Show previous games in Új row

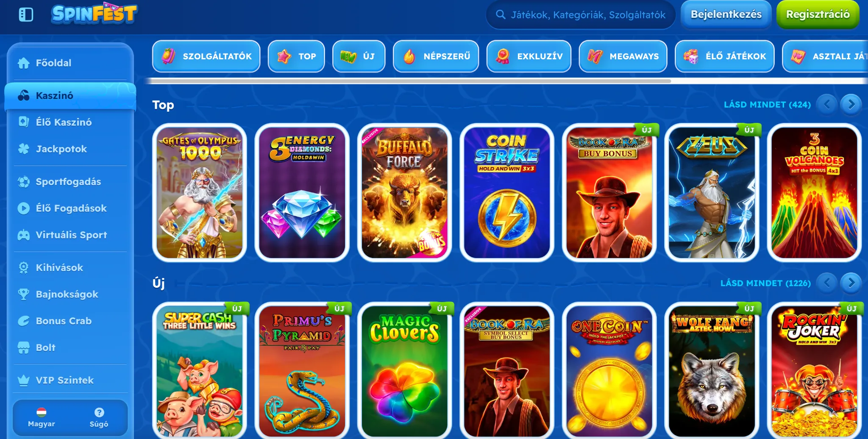826,283
